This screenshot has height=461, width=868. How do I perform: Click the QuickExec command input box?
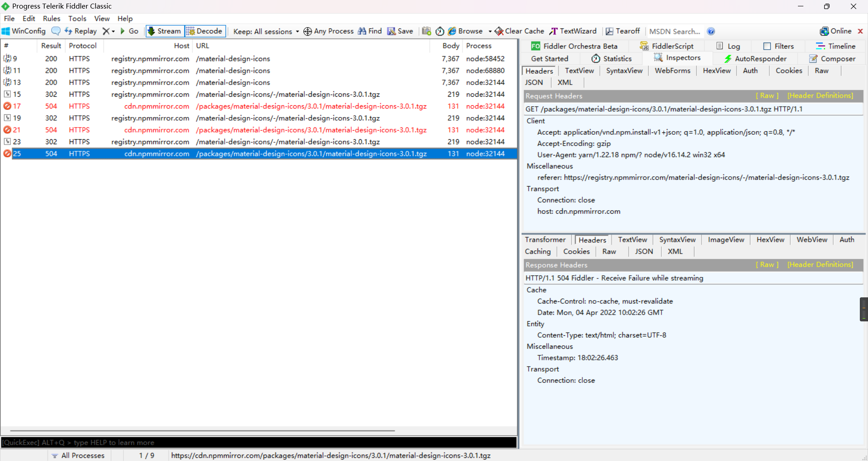pos(259,442)
